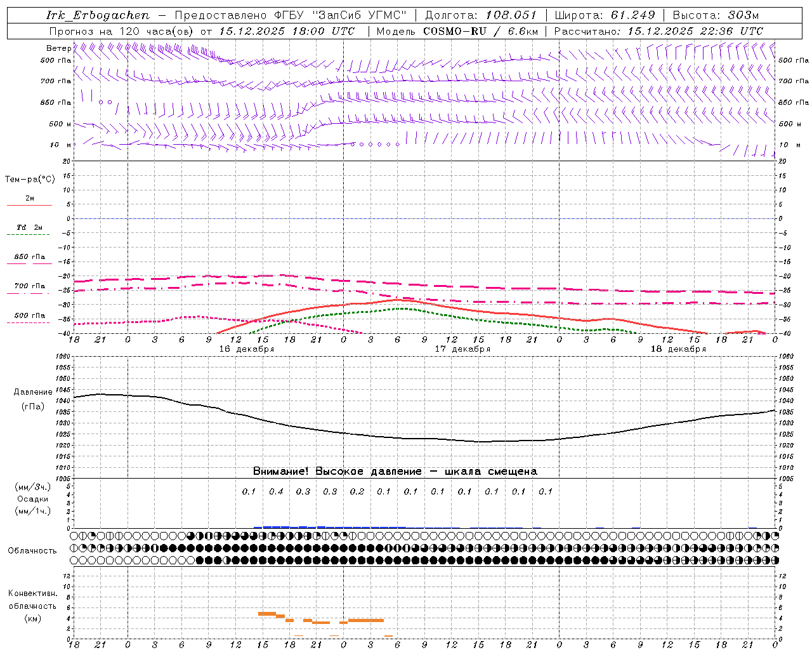
Task: Click the 18 декабря date label
Action: click(x=678, y=349)
